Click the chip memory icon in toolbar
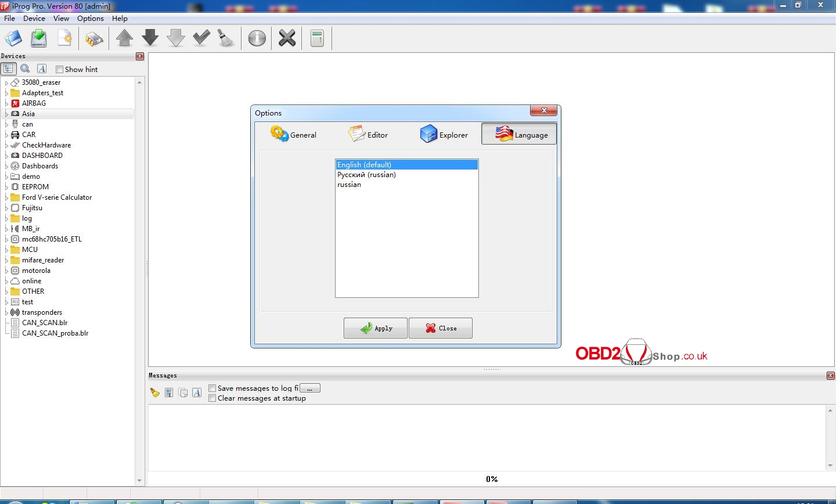The image size is (836, 504). coord(94,39)
